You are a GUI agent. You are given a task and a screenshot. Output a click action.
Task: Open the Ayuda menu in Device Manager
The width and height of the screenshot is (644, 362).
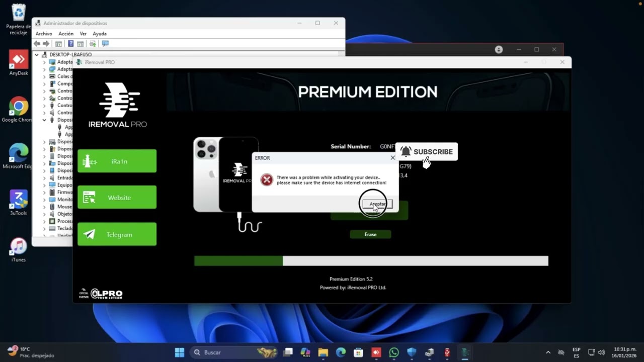(100, 34)
